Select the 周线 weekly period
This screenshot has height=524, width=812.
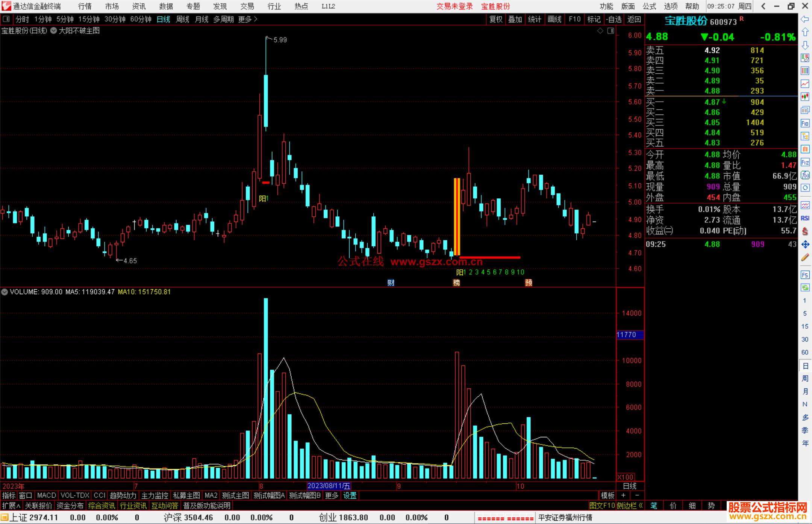(182, 19)
